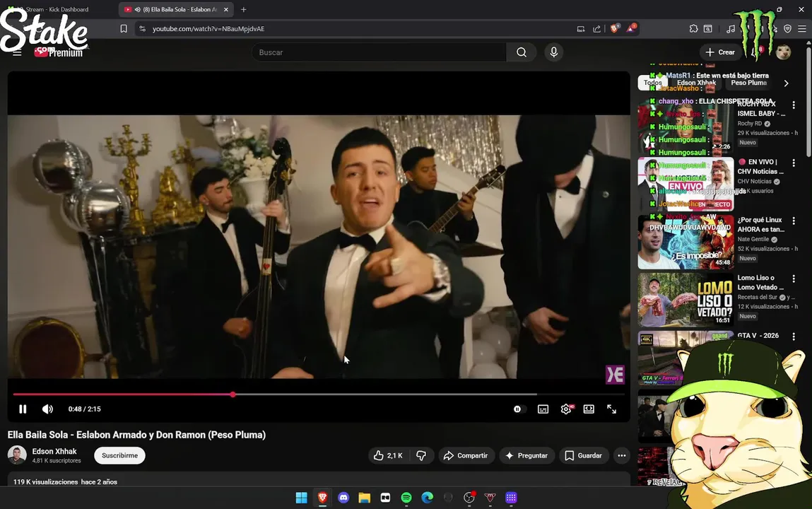Enter fullscreen with the expand icon

[611, 409]
